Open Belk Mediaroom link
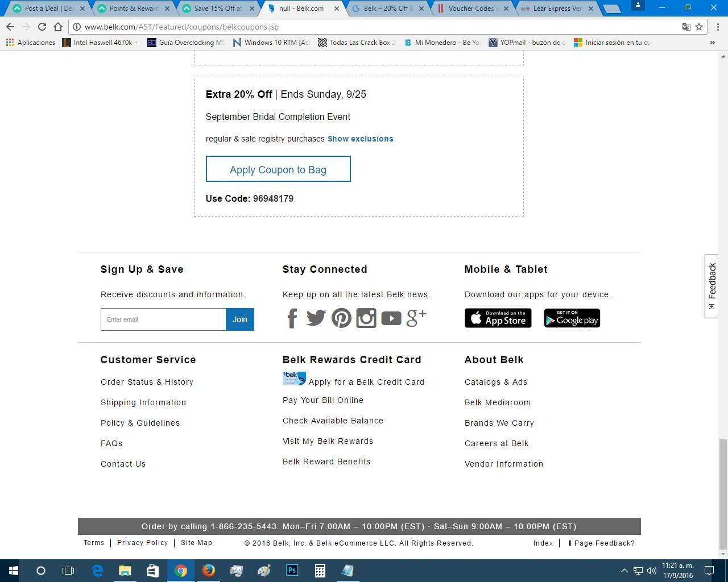This screenshot has height=582, width=728. (x=498, y=402)
